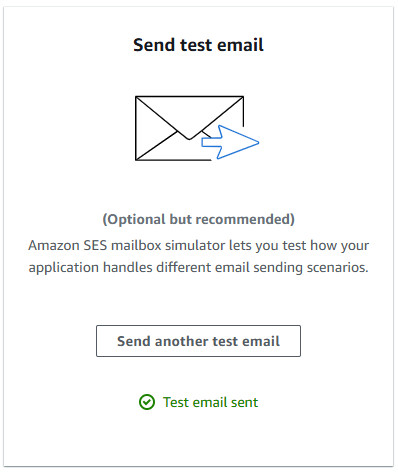Click the "Test email sent" status message
This screenshot has height=472, width=398.
pyautogui.click(x=198, y=402)
